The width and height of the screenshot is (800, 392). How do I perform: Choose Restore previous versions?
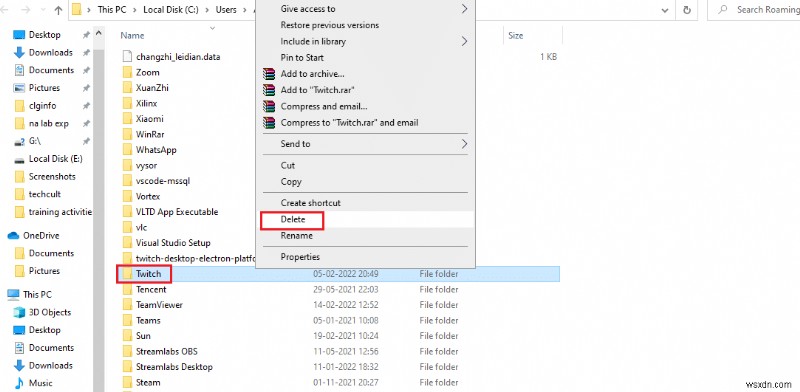click(365, 25)
